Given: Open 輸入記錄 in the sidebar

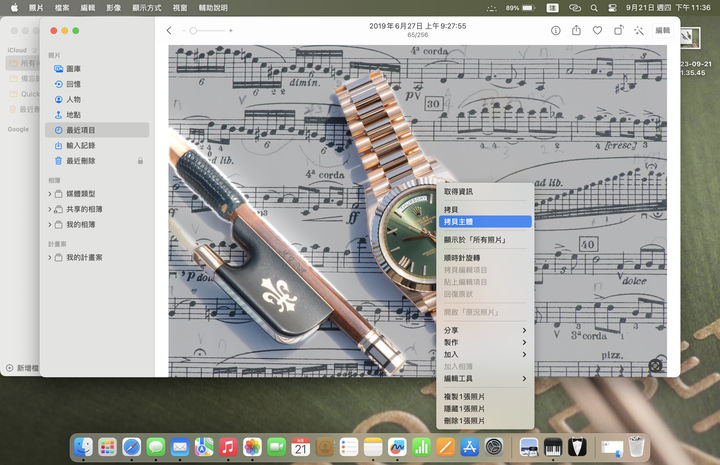Looking at the screenshot, I should (97, 146).
